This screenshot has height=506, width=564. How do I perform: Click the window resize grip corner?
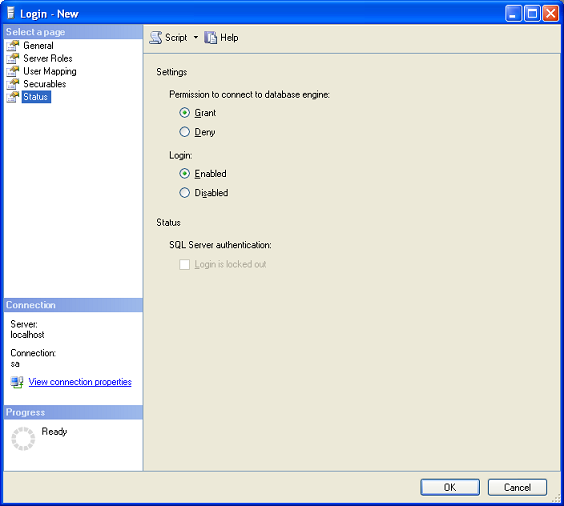(x=556, y=498)
